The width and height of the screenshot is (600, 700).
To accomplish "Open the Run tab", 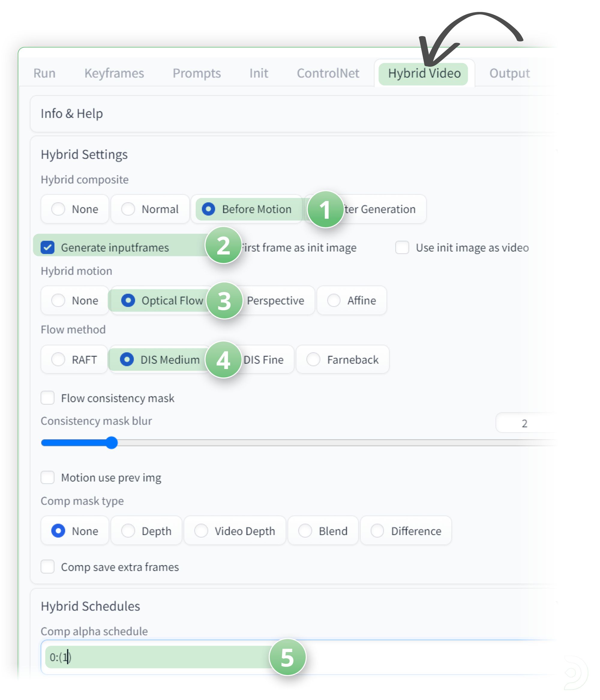I will click(x=44, y=73).
